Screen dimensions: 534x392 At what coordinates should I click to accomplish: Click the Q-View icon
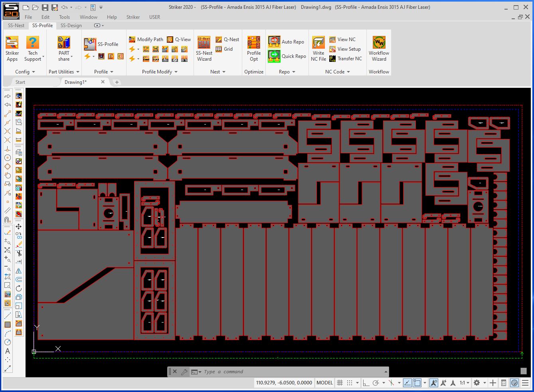point(179,39)
